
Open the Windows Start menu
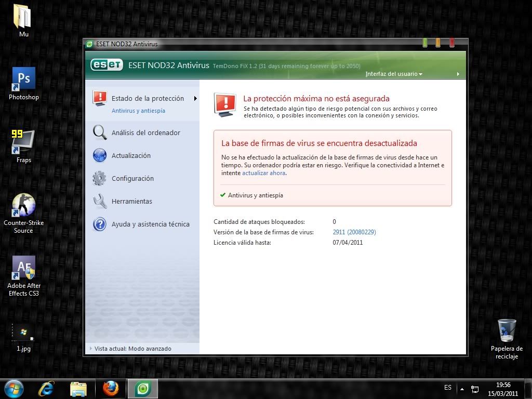pos(14,389)
